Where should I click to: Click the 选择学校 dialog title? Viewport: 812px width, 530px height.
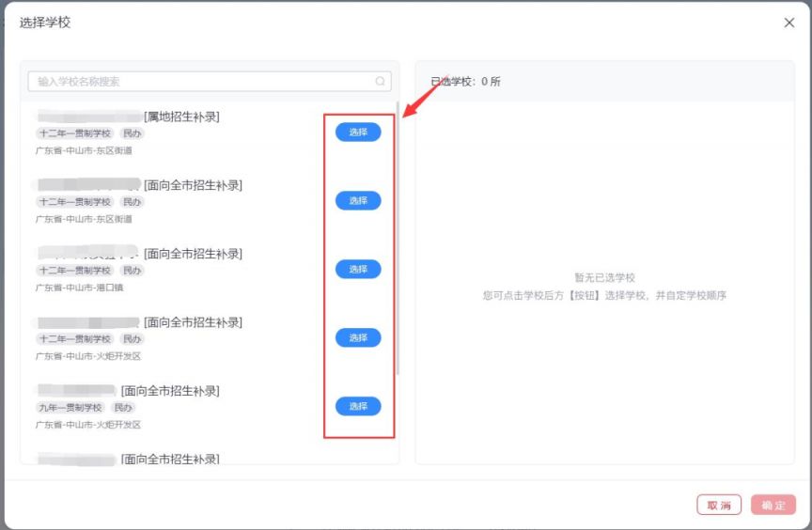pos(45,23)
